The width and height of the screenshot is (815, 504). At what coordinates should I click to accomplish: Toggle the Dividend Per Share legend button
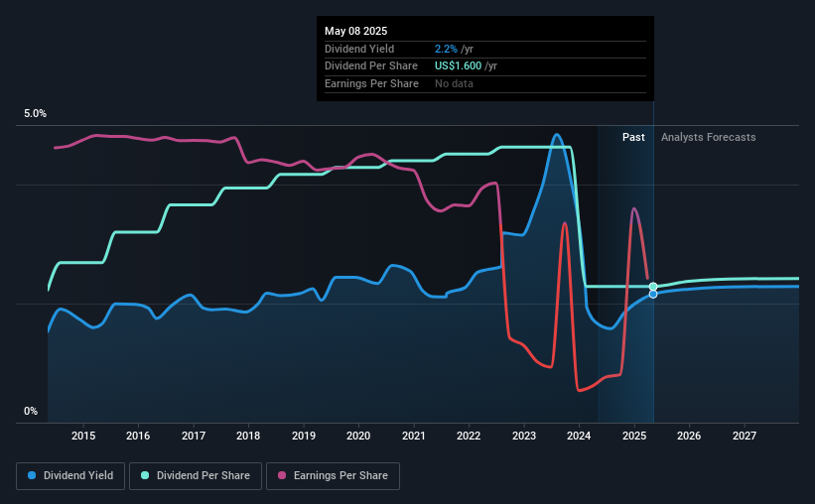(x=196, y=476)
